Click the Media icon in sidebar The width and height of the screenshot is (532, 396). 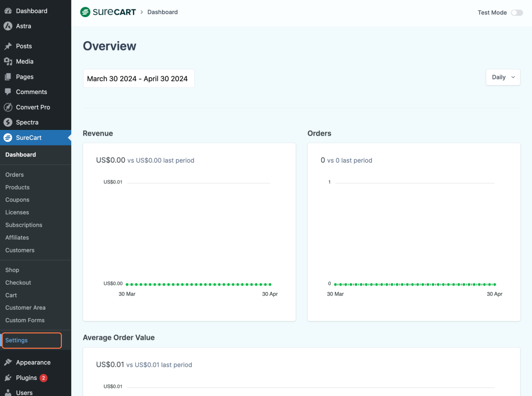click(8, 61)
